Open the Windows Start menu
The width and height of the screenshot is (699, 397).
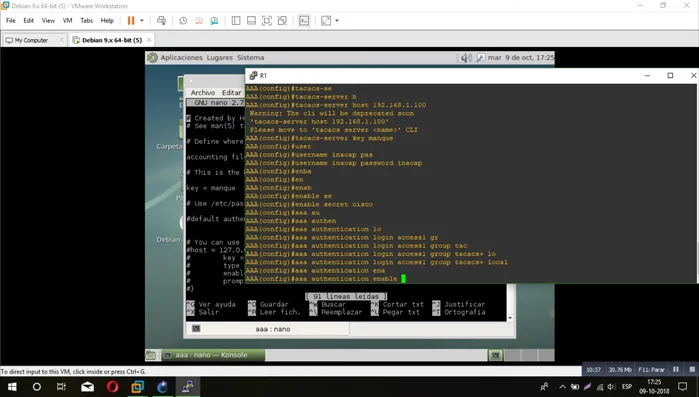tap(12, 387)
